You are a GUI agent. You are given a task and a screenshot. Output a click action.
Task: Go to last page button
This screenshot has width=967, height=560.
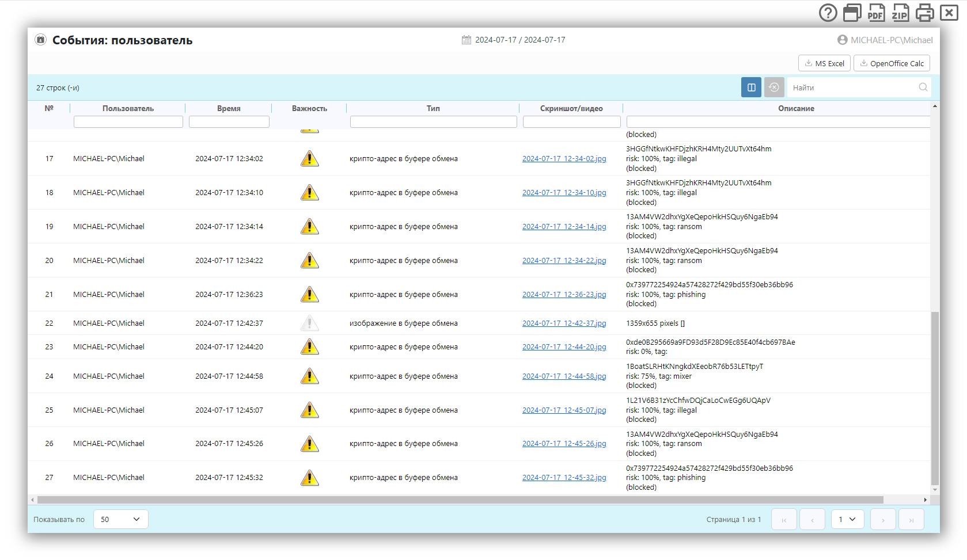point(911,519)
